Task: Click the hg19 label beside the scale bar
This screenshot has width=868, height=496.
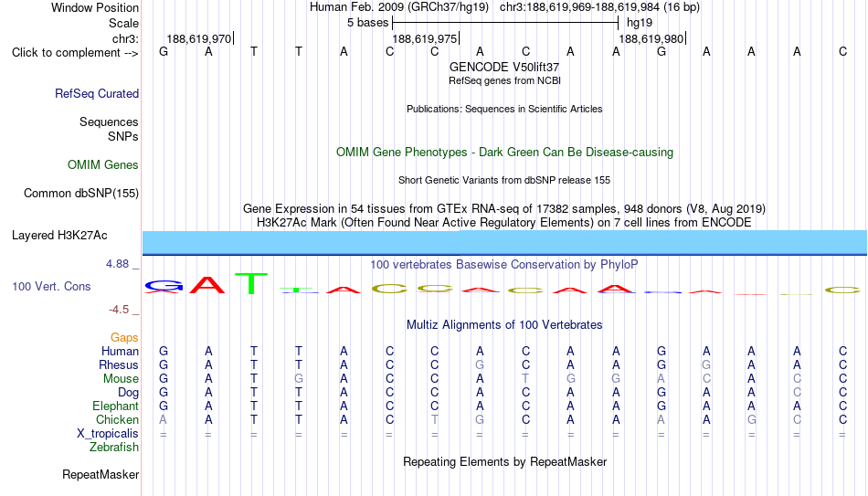Action: [640, 23]
